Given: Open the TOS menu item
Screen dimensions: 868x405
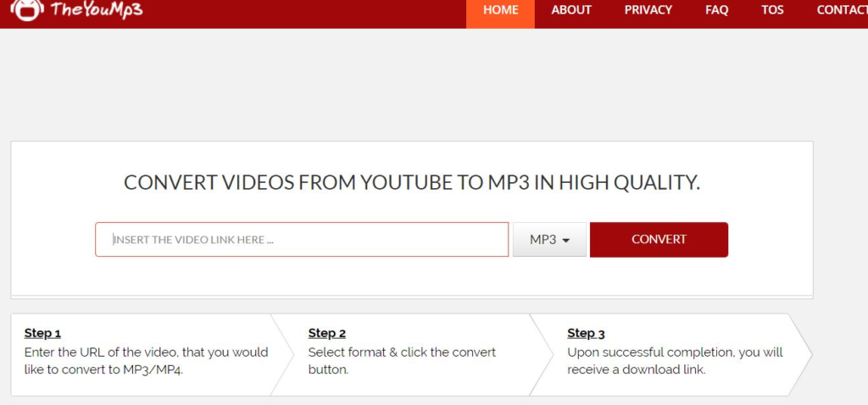Looking at the screenshot, I should (x=772, y=10).
